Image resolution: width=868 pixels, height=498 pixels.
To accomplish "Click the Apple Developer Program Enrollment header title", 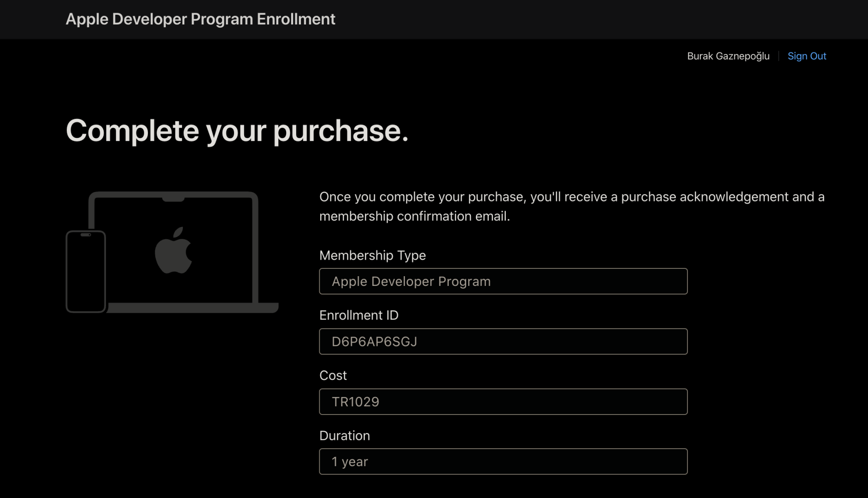I will click(x=200, y=19).
